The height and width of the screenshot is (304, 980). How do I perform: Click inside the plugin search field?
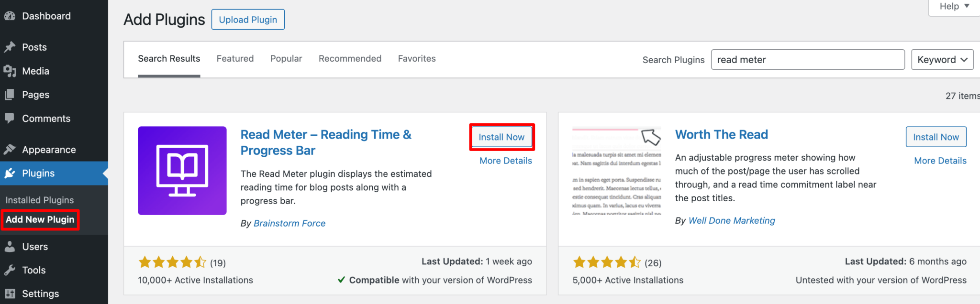tap(807, 59)
